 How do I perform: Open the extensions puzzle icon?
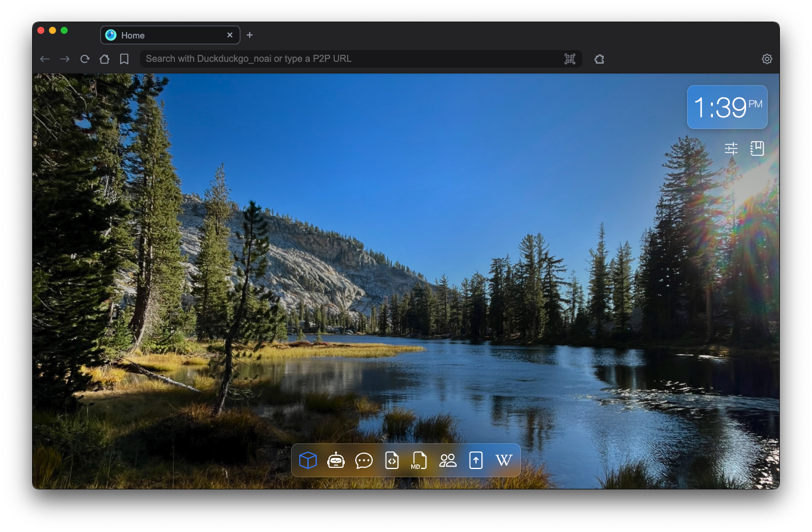coord(599,59)
